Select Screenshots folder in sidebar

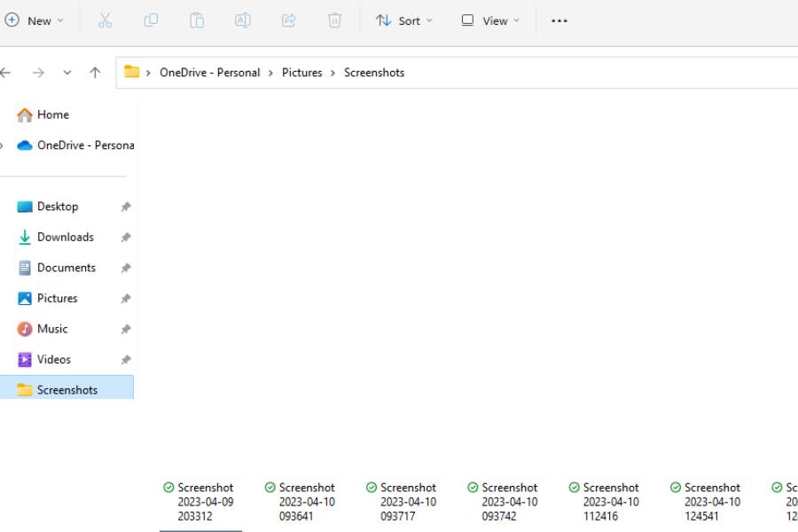(x=66, y=389)
